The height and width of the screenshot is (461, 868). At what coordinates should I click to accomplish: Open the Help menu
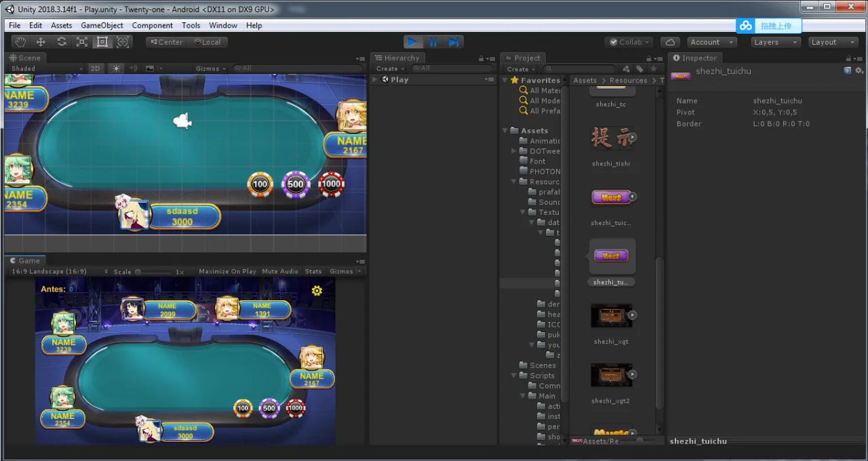point(254,25)
